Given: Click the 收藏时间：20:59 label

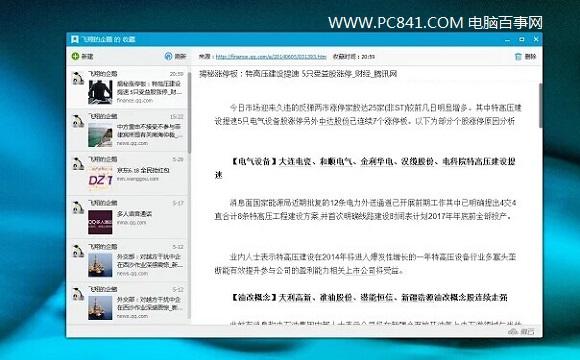Looking at the screenshot, I should tap(354, 57).
